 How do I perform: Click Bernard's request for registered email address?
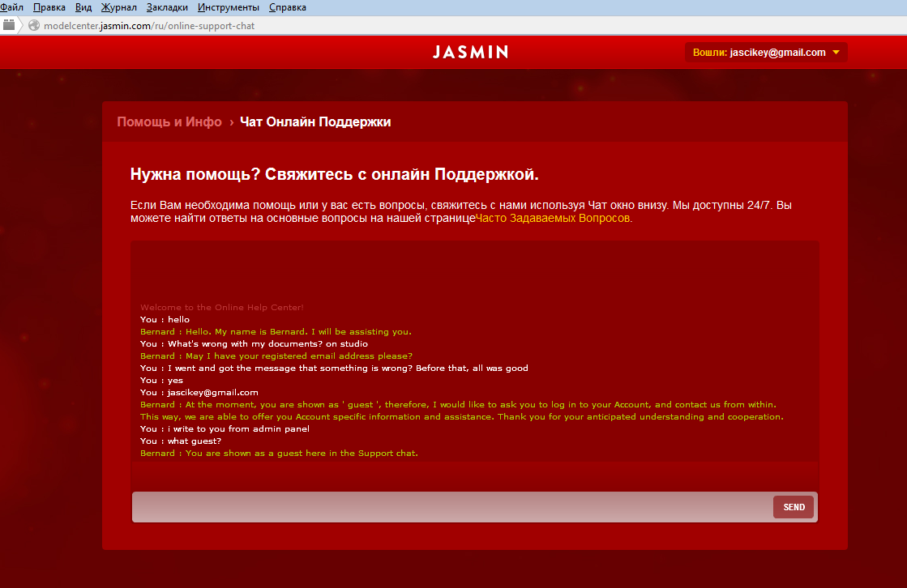coord(276,356)
